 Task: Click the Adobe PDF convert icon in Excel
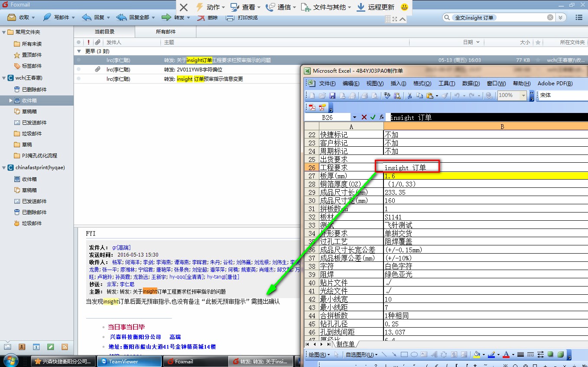312,108
